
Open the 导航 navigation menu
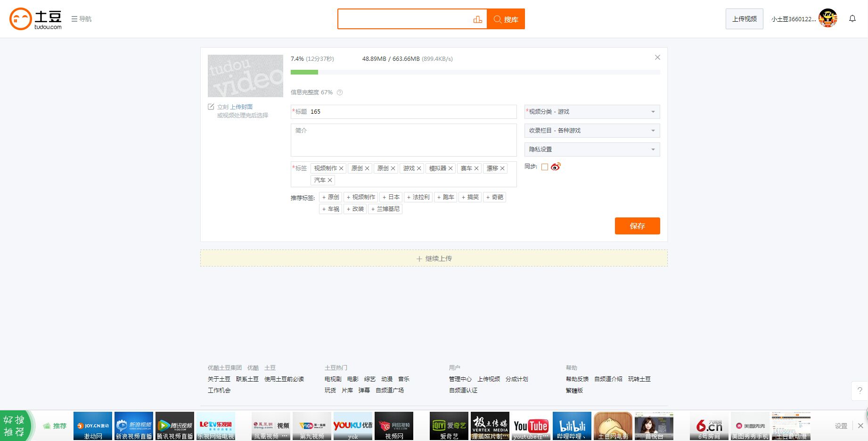point(82,19)
